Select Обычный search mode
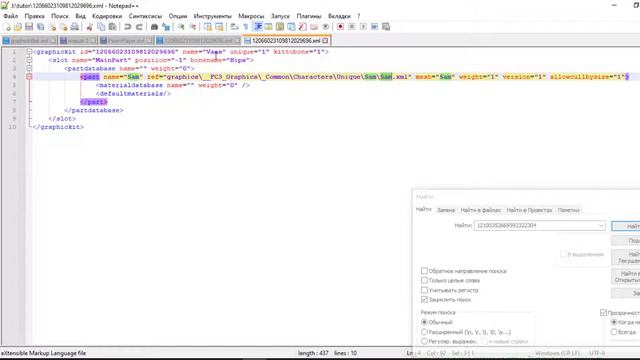Viewport: 640px width, 360px height. 424,322
